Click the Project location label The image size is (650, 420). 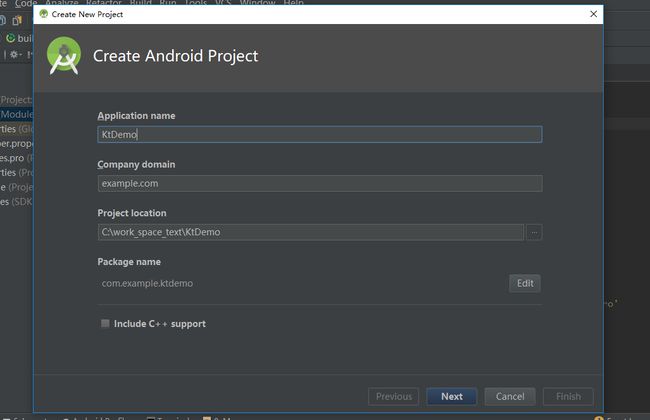point(132,213)
